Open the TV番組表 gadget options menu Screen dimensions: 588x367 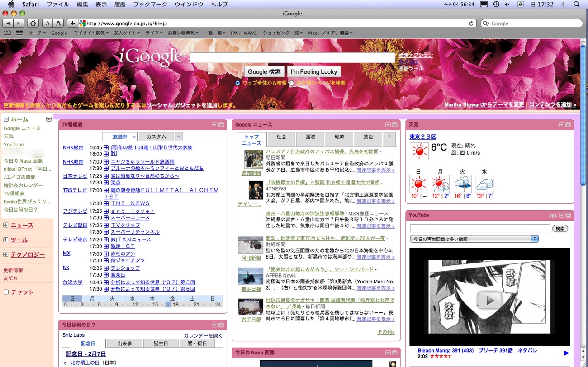tap(215, 125)
